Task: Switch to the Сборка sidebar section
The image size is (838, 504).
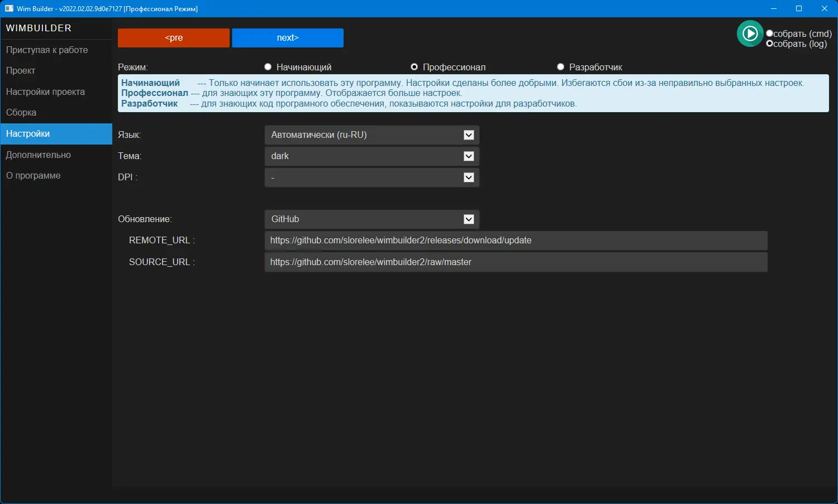Action: (21, 112)
